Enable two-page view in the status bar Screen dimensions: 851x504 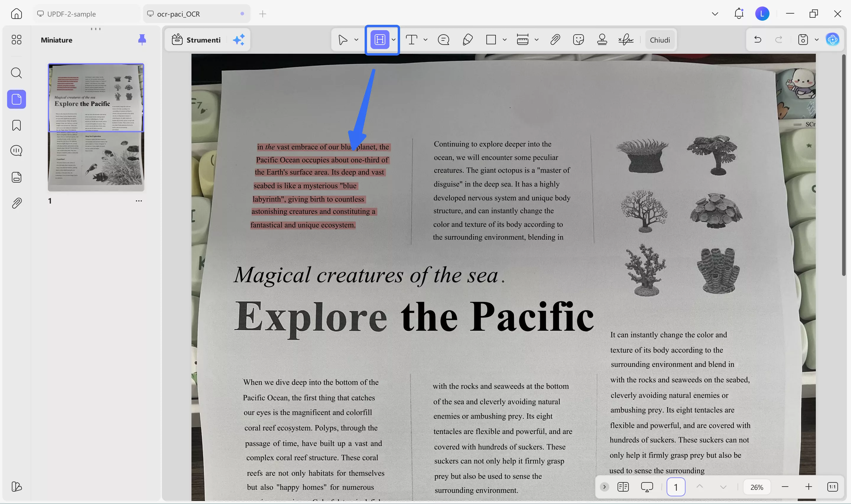623,487
